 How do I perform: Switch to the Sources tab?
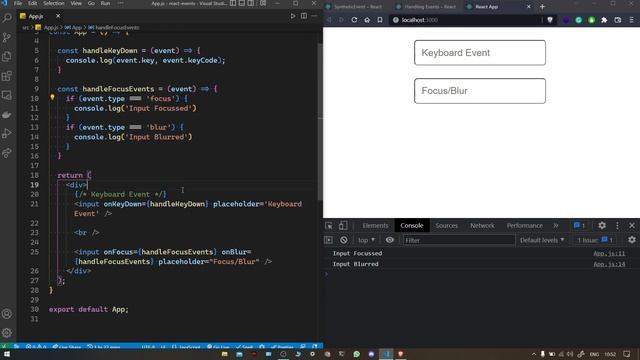coord(446,225)
